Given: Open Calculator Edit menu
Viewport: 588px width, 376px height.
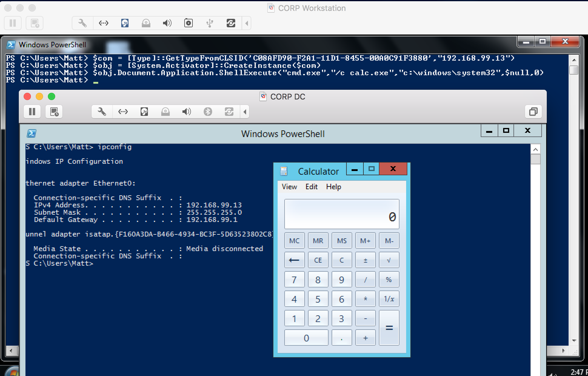Looking at the screenshot, I should click(311, 187).
